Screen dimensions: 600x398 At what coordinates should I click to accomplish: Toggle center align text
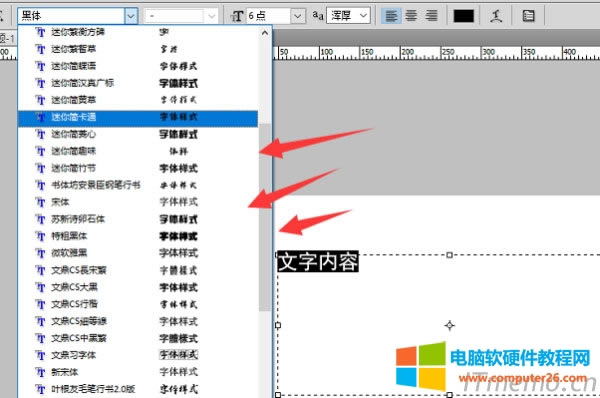(x=411, y=16)
